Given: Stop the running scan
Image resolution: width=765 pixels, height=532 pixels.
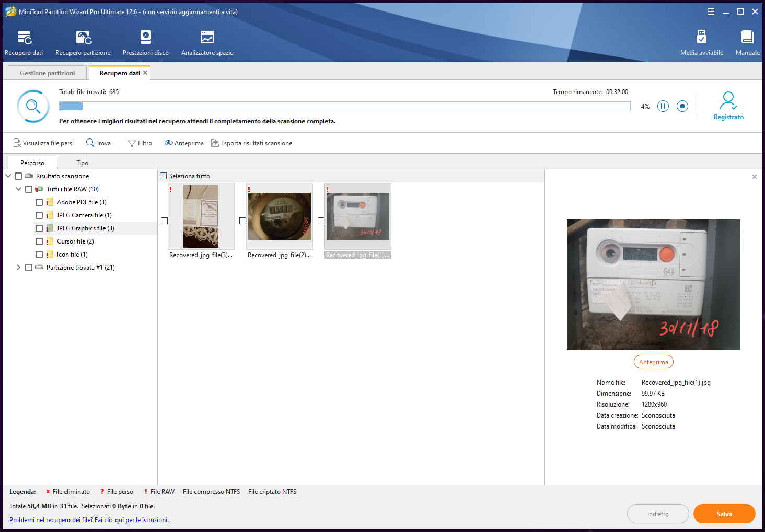Looking at the screenshot, I should pos(682,106).
